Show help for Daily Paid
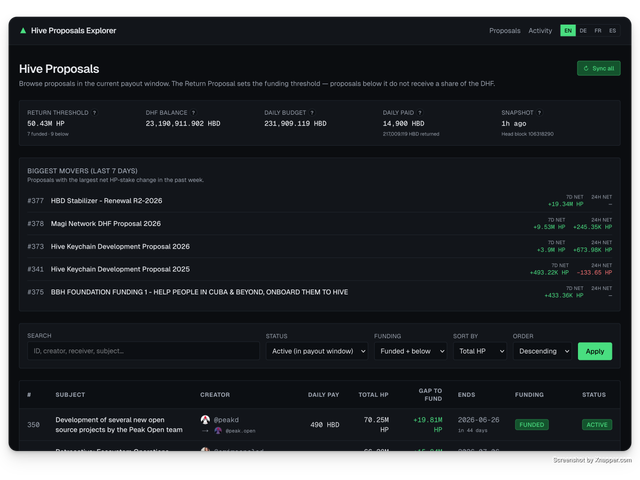The width and height of the screenshot is (640, 480). click(x=420, y=113)
